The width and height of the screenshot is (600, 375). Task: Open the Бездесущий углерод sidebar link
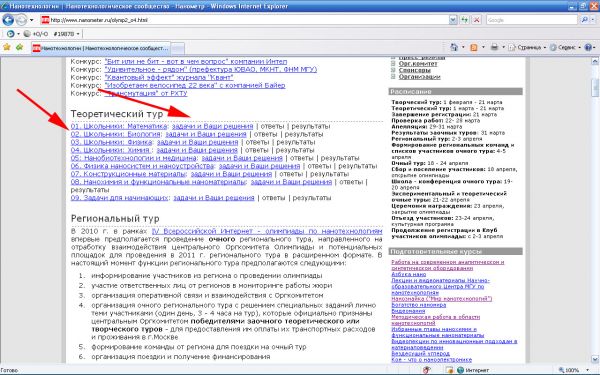click(x=420, y=354)
